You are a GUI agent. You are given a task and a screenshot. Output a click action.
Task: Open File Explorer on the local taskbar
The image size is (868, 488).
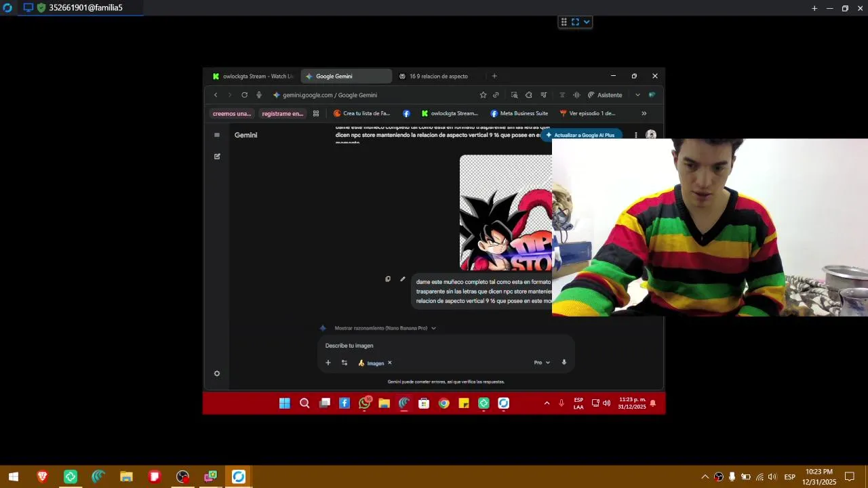coord(126,476)
